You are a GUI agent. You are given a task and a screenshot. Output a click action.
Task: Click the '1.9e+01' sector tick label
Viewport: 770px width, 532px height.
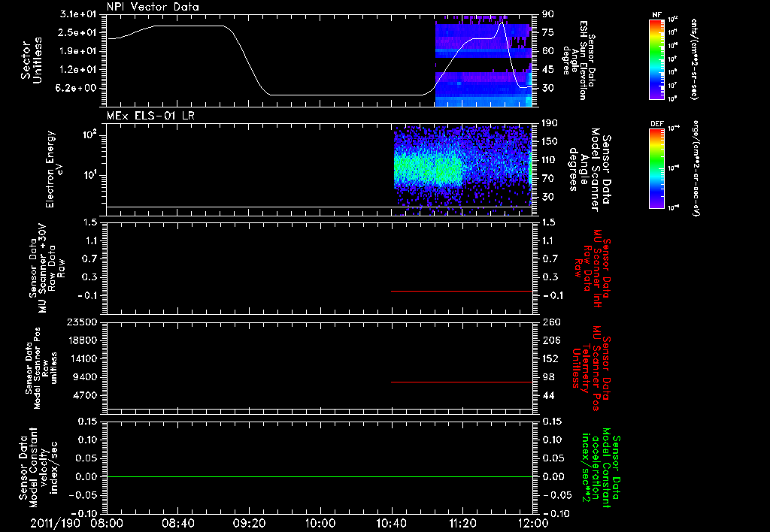[77, 51]
